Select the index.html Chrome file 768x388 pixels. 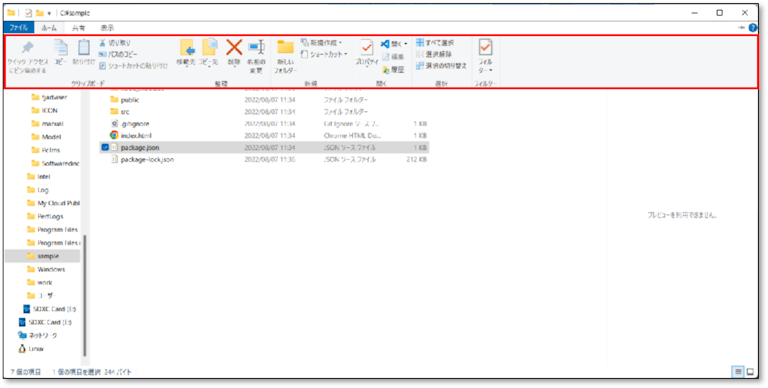pos(137,135)
